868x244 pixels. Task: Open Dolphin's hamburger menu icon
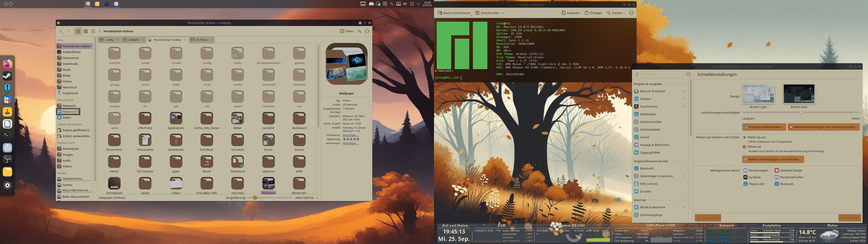click(x=367, y=31)
